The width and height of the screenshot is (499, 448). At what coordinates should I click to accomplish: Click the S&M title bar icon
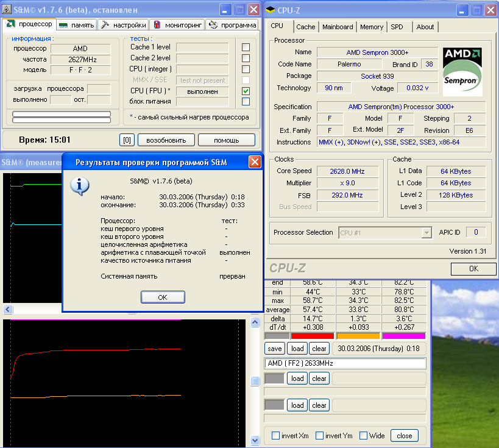tap(7, 10)
